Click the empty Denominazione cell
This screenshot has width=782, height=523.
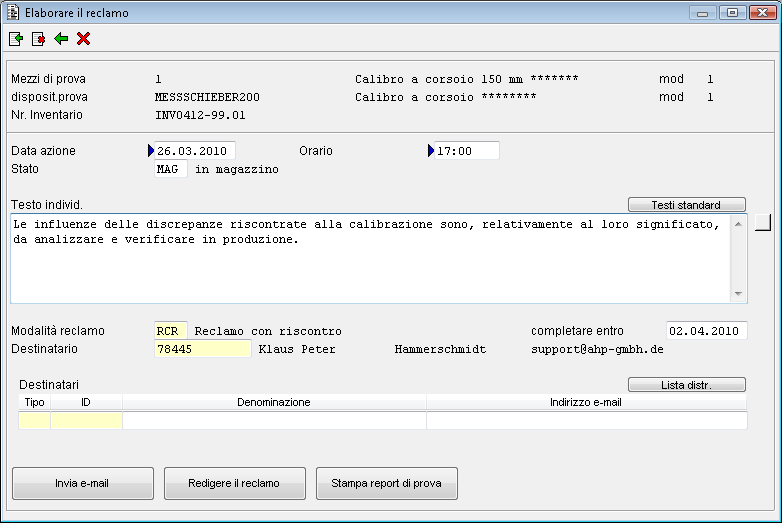pos(274,421)
